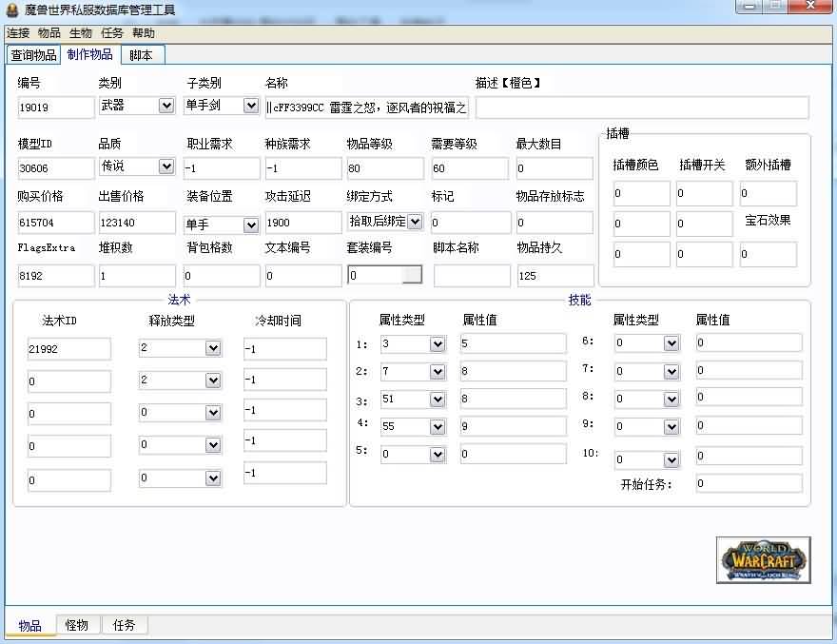This screenshot has height=644, width=837.
Task: Click the 描述 text field
Action: [x=641, y=107]
